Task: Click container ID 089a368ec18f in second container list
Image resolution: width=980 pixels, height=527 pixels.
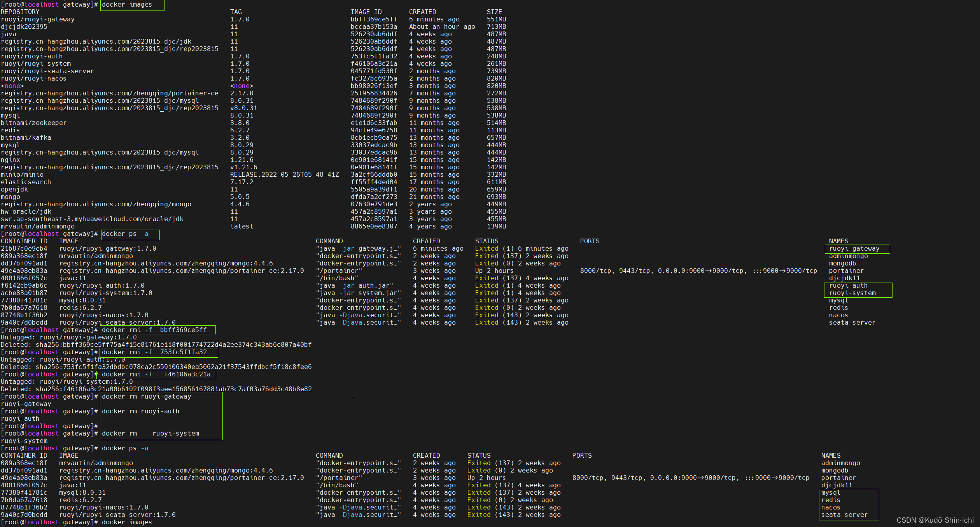Action: coord(24,463)
